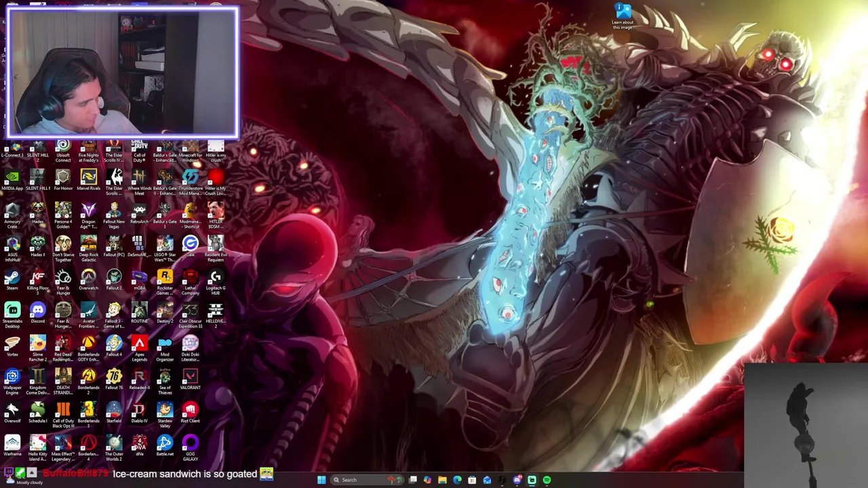
Task: Open the Wallpaper Engine shortcut
Action: pos(12,382)
